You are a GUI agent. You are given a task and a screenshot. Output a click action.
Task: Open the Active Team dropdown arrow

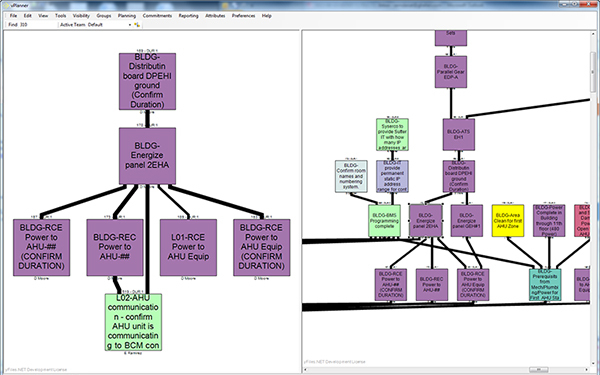click(130, 25)
